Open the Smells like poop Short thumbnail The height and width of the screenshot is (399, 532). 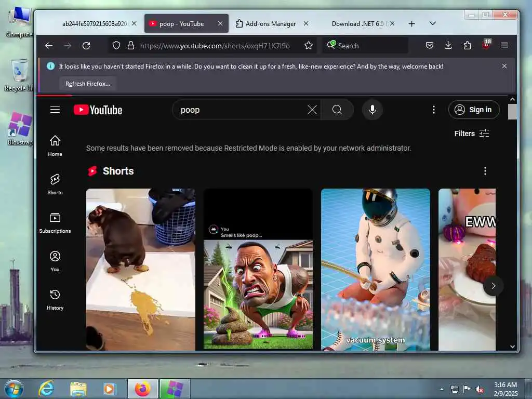258,270
